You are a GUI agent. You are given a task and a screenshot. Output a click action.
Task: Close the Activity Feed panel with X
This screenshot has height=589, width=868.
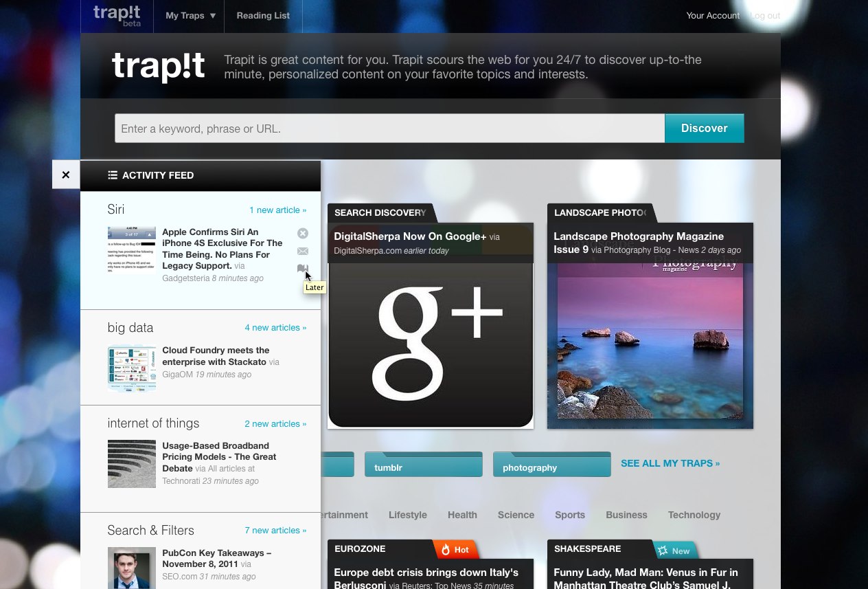point(66,175)
